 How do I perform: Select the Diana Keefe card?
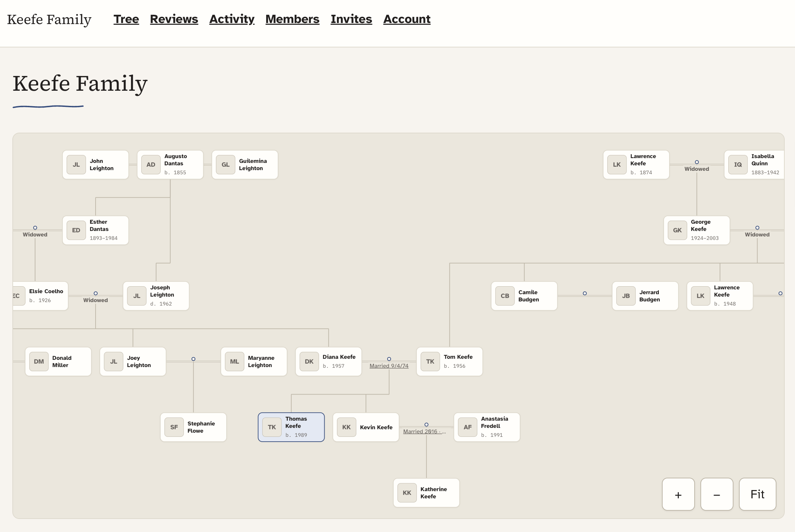click(x=328, y=362)
